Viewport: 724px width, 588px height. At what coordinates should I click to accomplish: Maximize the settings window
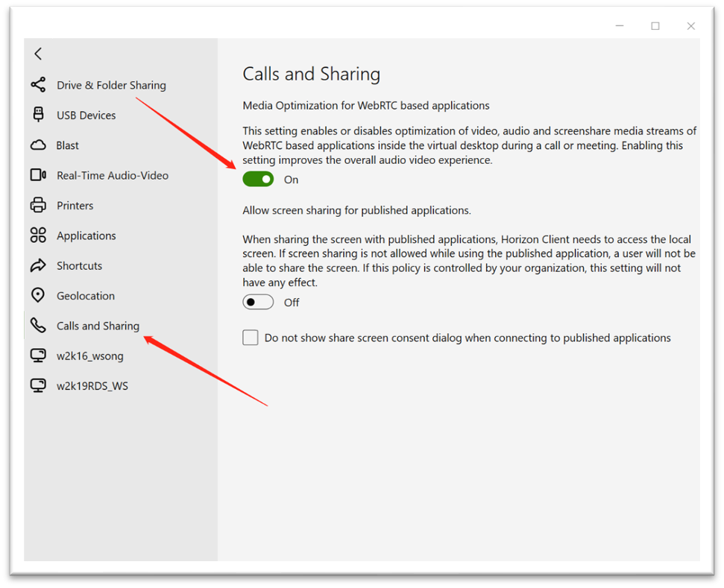click(x=655, y=26)
